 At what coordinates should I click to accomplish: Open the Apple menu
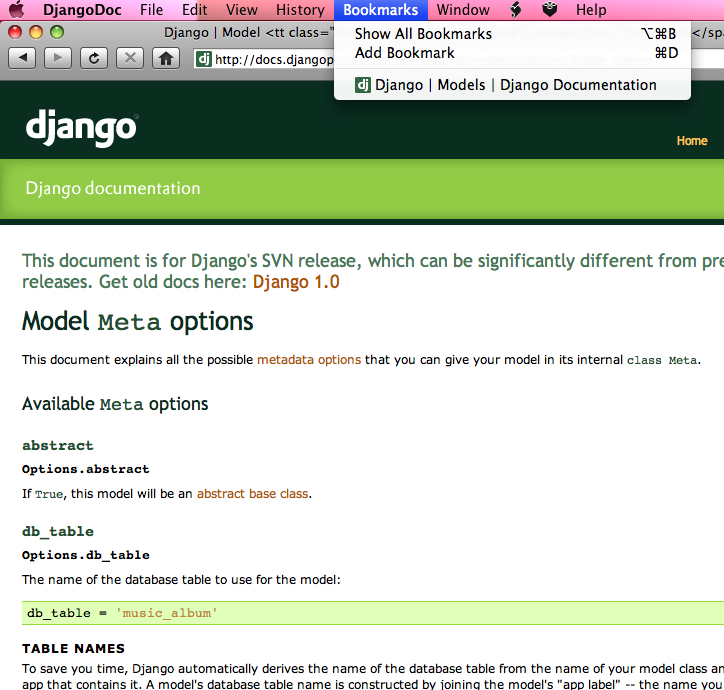(x=17, y=10)
